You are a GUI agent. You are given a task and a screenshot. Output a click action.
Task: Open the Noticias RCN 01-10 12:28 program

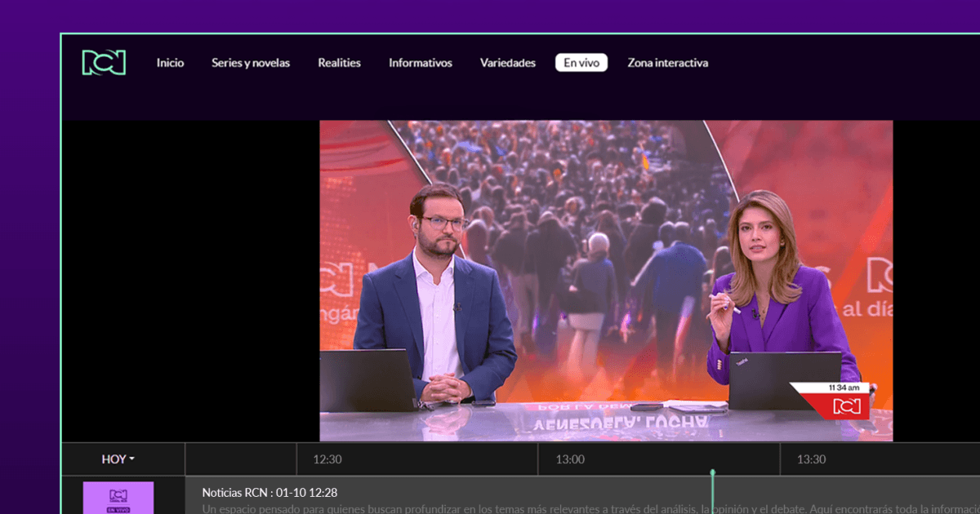269,492
